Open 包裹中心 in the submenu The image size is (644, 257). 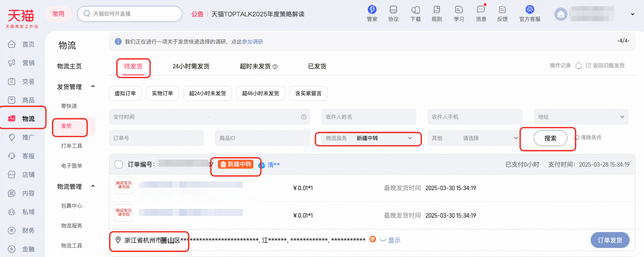[72, 206]
